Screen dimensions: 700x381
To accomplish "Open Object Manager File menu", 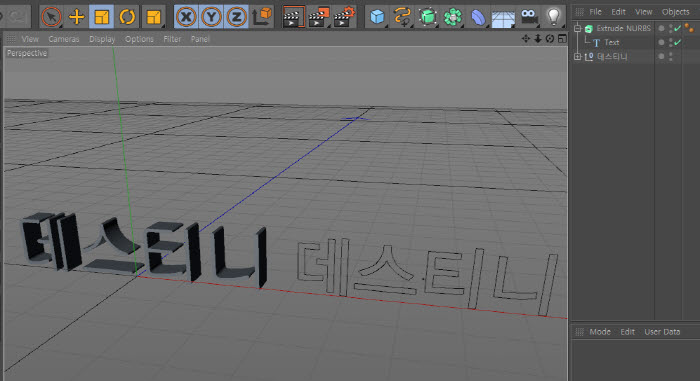I will tap(596, 12).
